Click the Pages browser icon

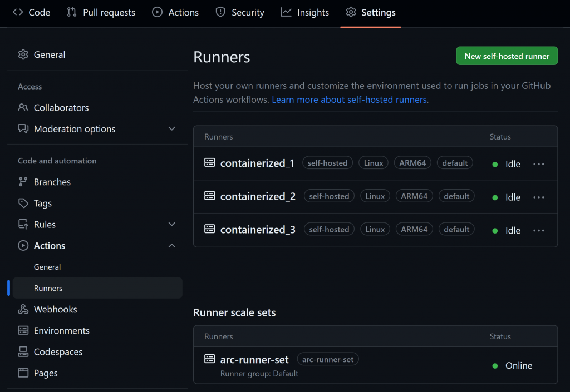click(23, 373)
